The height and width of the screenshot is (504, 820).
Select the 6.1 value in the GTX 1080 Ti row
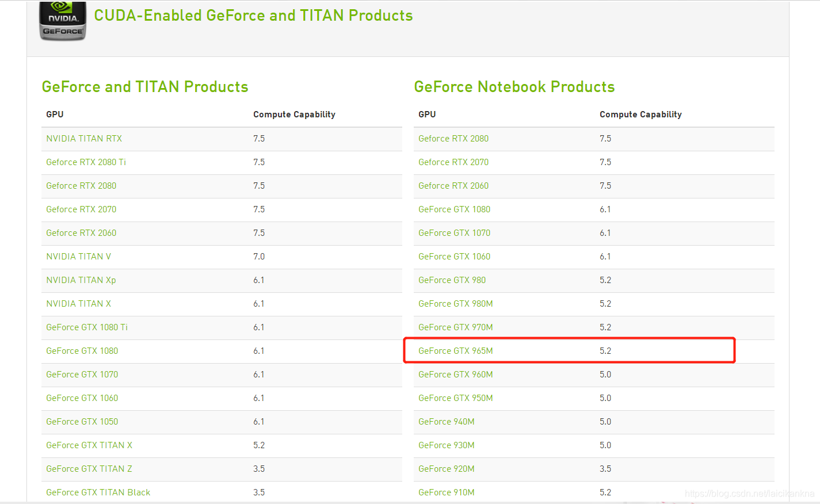pos(259,327)
